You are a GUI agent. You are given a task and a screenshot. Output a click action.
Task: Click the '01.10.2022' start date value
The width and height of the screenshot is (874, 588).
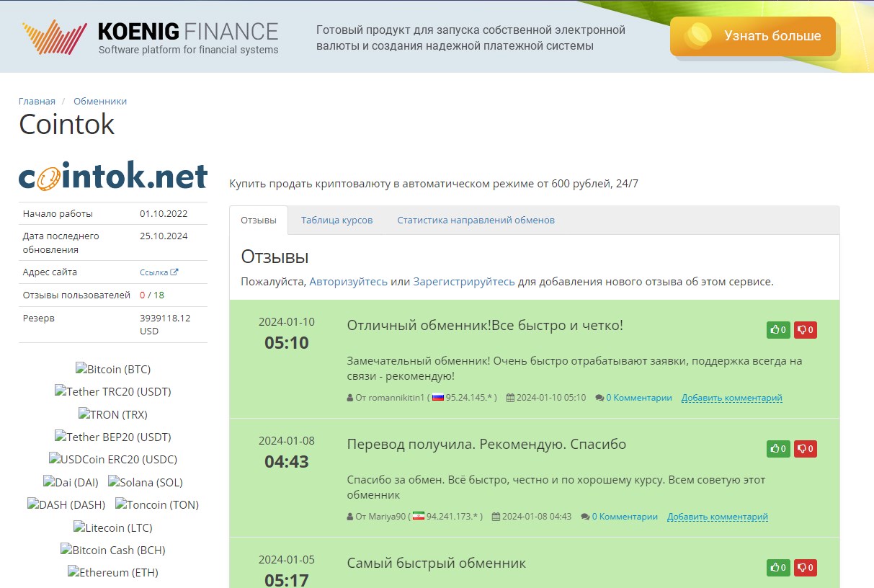(164, 213)
